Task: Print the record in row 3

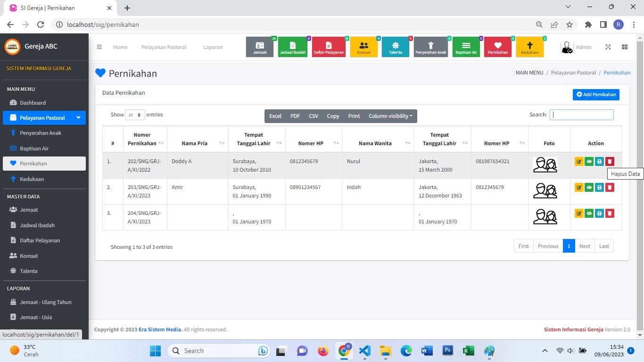Action: (599, 214)
